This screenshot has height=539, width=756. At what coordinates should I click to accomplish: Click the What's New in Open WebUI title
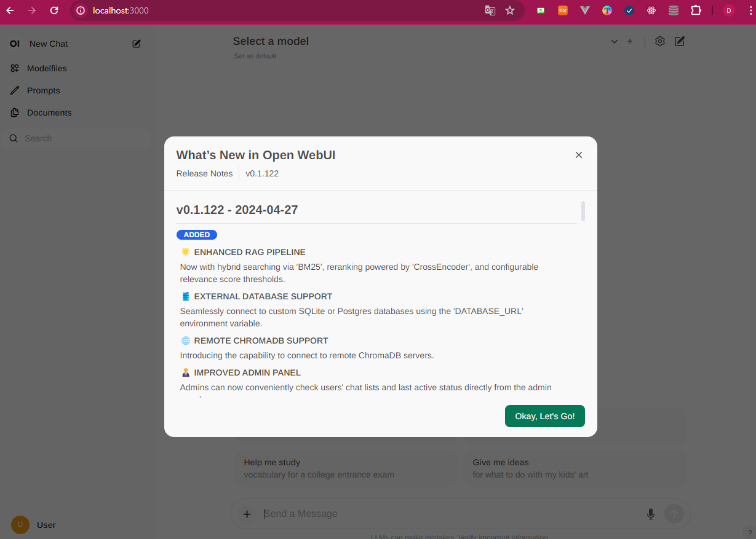coord(256,155)
